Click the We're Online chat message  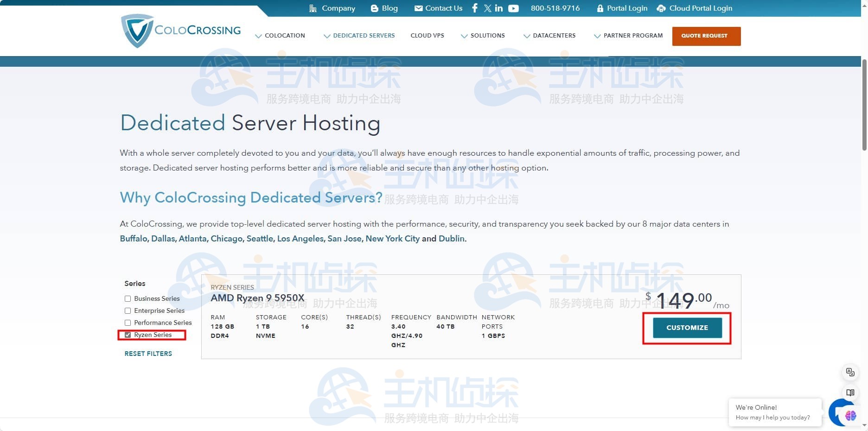click(x=775, y=412)
